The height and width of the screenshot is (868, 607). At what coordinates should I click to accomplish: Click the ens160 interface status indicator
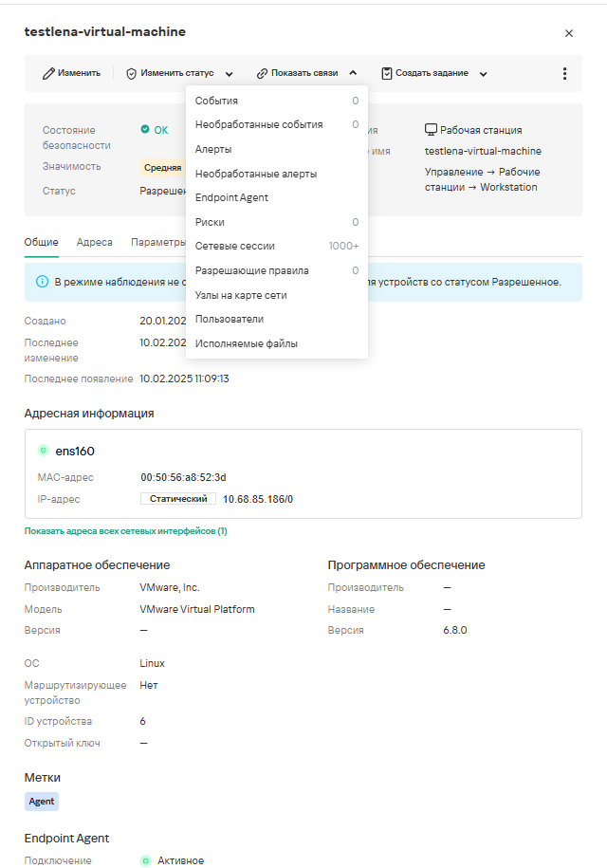(43, 451)
